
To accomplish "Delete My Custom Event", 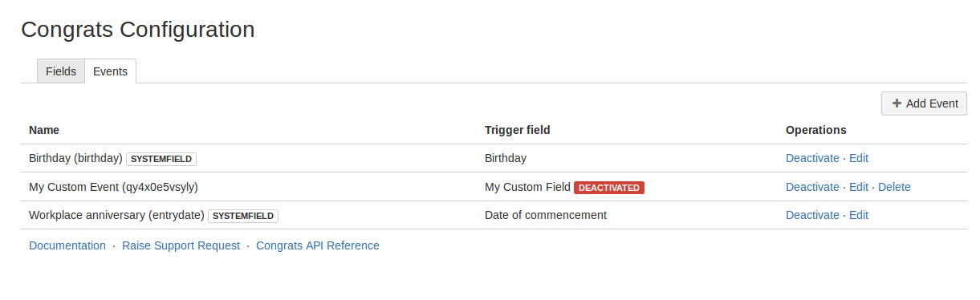I will (894, 187).
